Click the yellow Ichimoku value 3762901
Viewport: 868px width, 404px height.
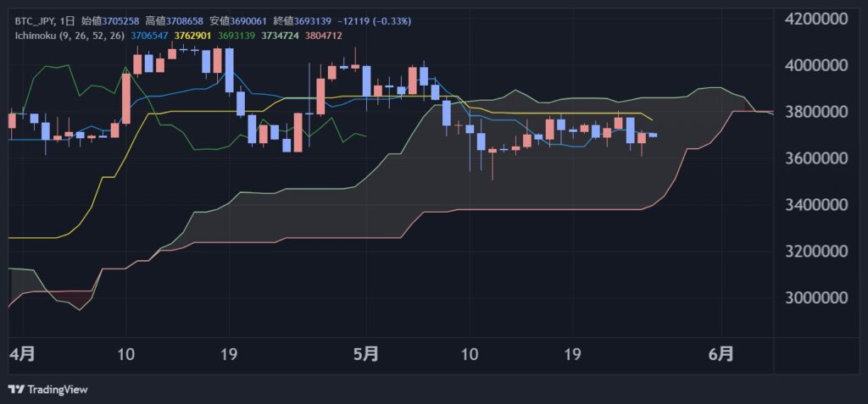click(x=192, y=36)
